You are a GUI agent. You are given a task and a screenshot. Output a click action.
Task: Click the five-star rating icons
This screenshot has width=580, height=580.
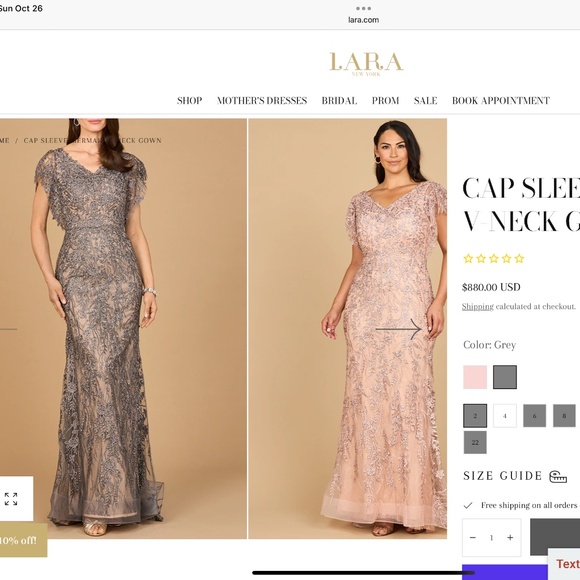494,259
